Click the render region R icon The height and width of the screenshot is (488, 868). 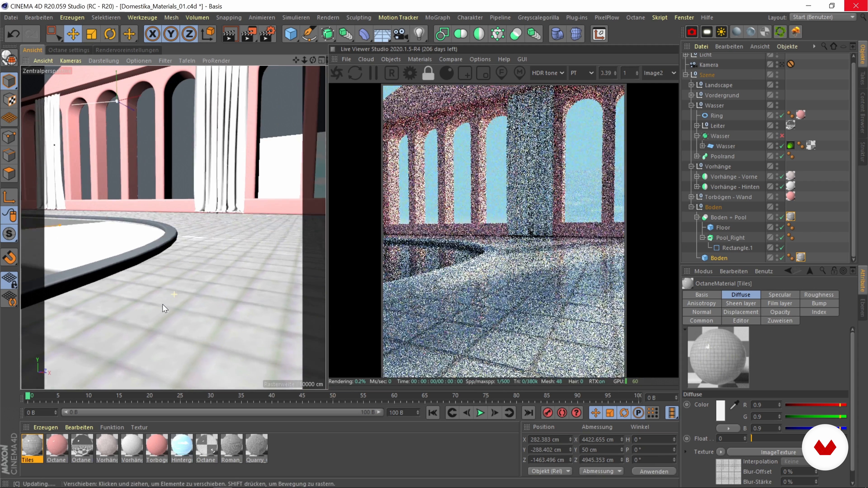coord(392,73)
